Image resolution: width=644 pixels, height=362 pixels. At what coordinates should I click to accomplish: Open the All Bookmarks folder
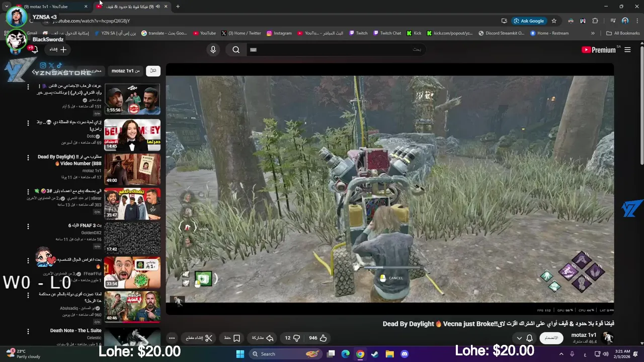(623, 33)
